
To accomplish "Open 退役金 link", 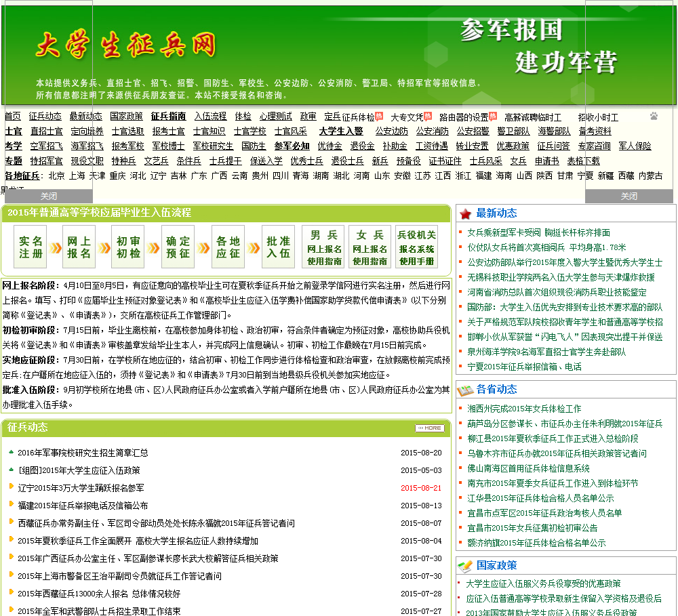I will pos(362,146).
